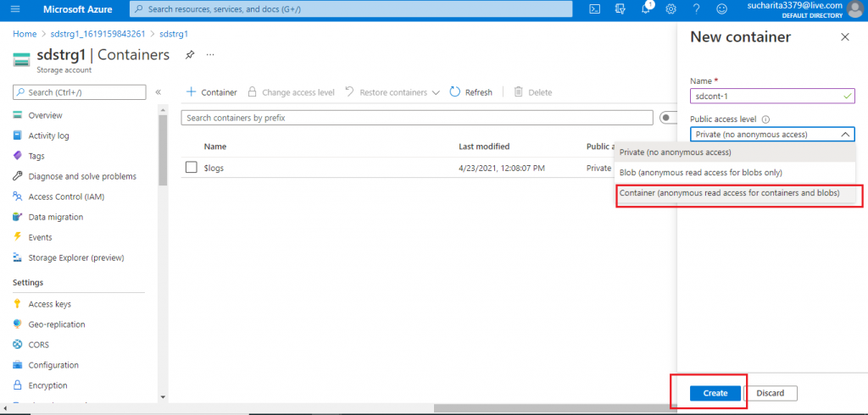The height and width of the screenshot is (415, 868).
Task: Open the Notifications bell
Action: point(645,8)
